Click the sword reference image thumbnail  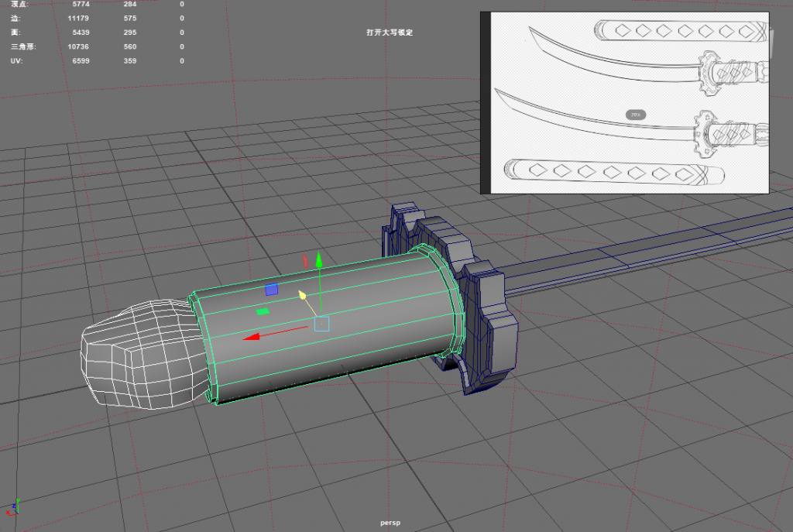(625, 103)
